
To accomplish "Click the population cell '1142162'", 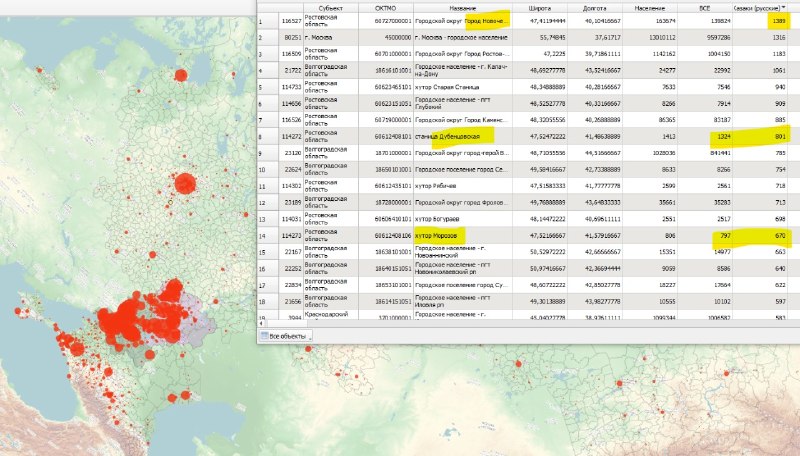I will point(650,54).
